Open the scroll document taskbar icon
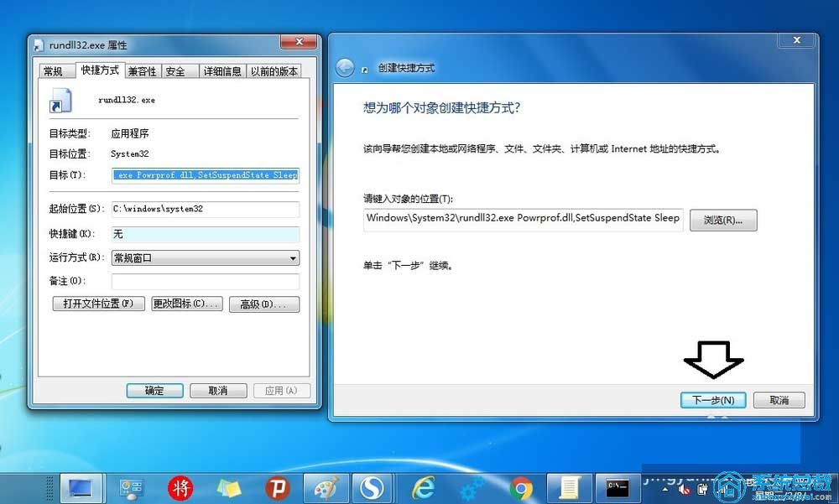 (x=569, y=488)
